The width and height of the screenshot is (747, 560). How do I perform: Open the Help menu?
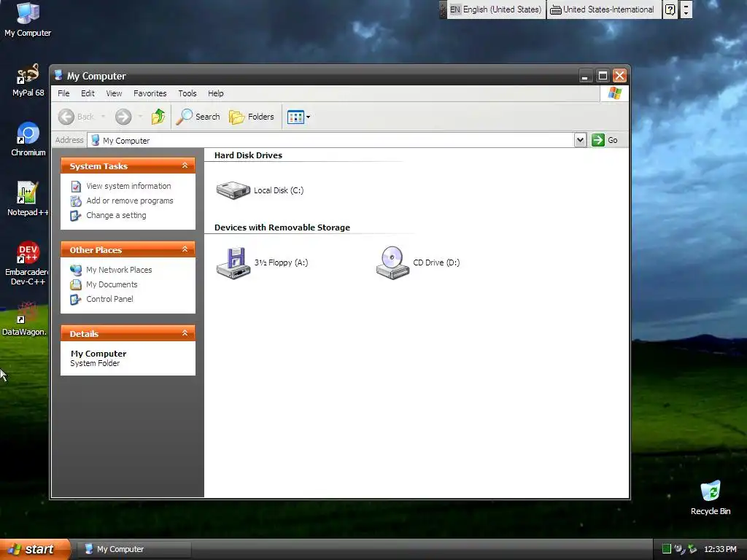[x=215, y=93]
